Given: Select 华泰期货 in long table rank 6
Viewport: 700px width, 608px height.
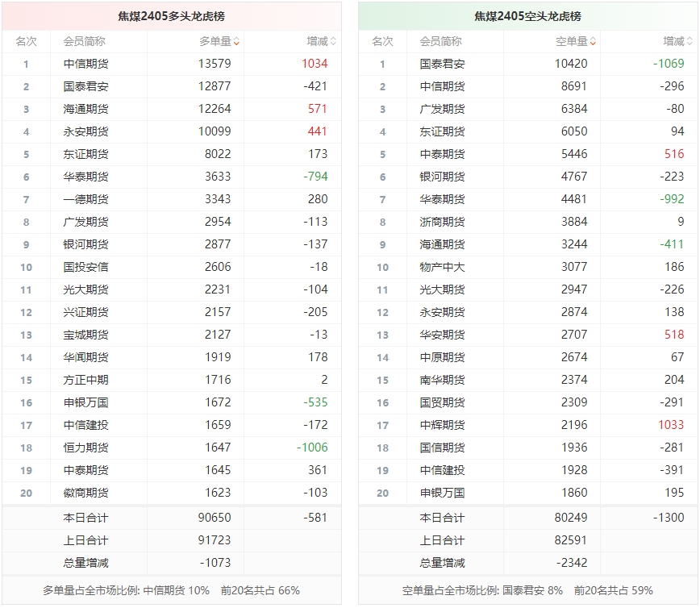Looking at the screenshot, I should pyautogui.click(x=85, y=177).
